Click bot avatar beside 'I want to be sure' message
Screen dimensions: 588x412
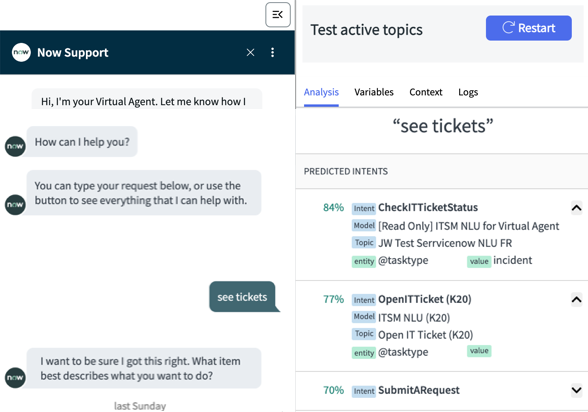pos(15,378)
